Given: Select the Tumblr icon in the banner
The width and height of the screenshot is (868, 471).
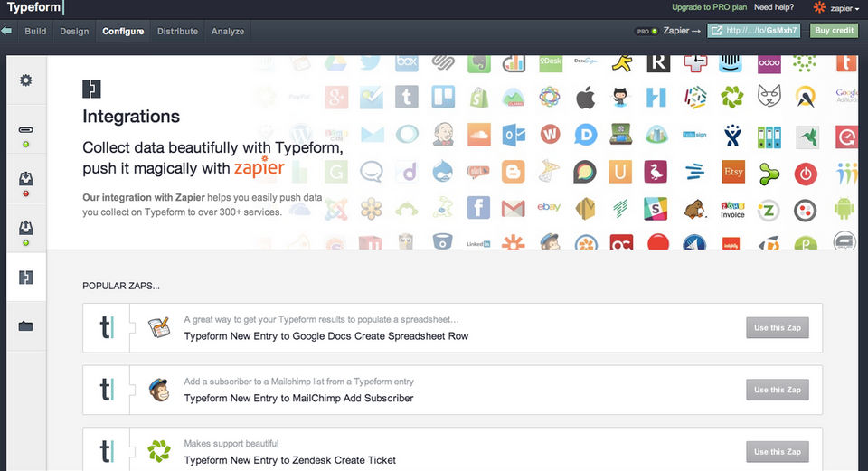Looking at the screenshot, I should pyautogui.click(x=407, y=98).
